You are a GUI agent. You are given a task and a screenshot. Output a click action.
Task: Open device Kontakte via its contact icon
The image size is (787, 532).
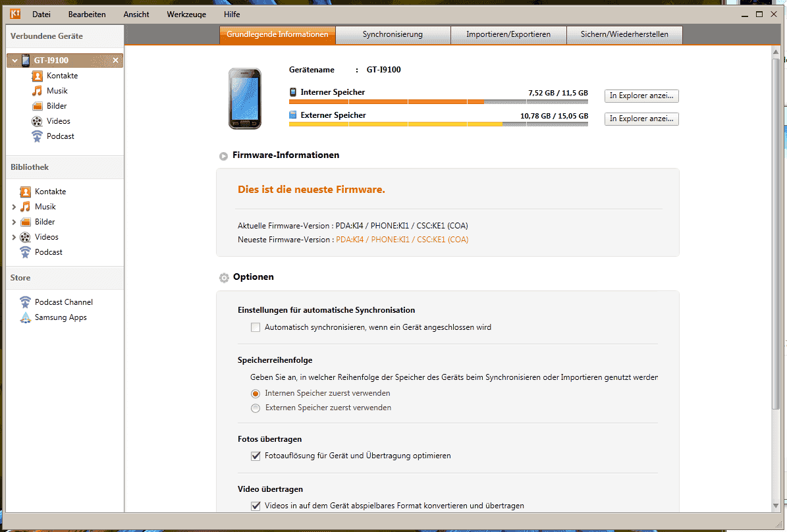point(37,76)
